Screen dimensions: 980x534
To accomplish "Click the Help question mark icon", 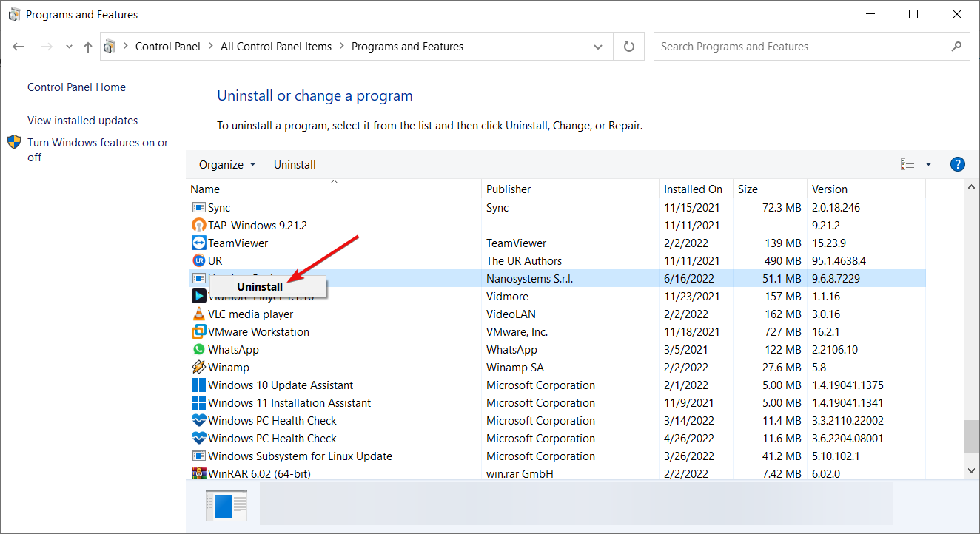I will tap(957, 164).
